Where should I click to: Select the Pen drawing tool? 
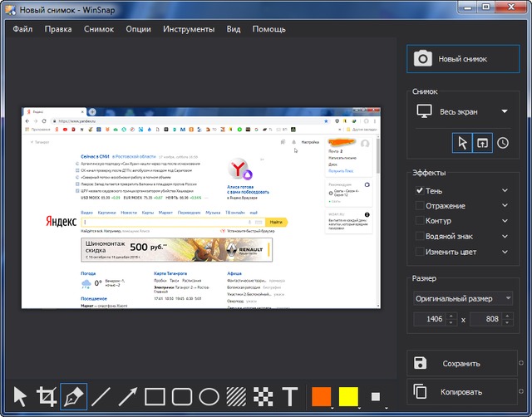[73, 396]
